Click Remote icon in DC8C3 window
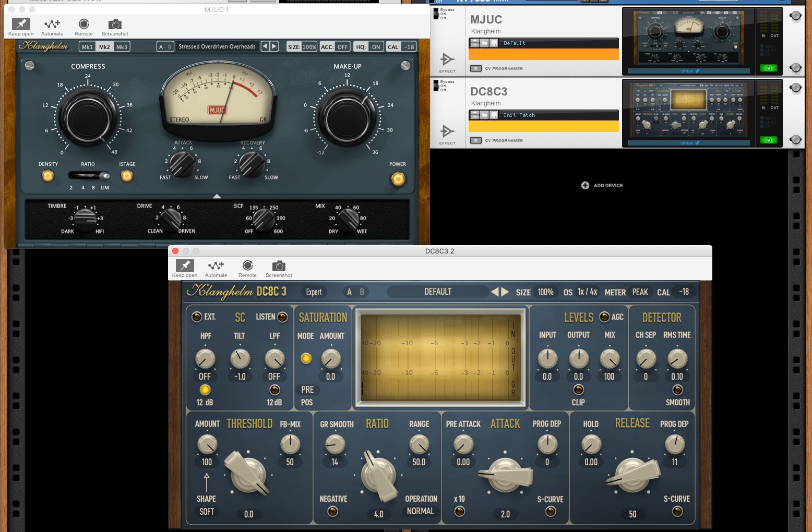Image resolution: width=812 pixels, height=532 pixels. [247, 265]
